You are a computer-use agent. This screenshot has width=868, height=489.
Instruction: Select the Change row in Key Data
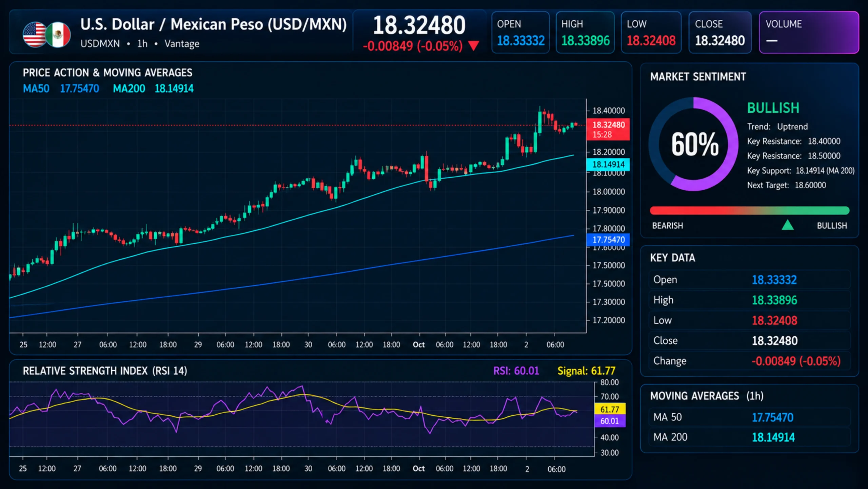[x=749, y=361]
